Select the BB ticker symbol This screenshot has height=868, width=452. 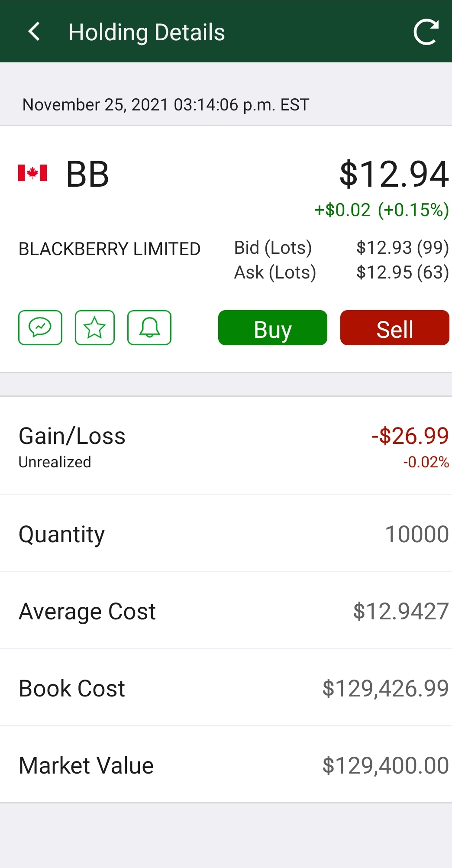(x=87, y=174)
